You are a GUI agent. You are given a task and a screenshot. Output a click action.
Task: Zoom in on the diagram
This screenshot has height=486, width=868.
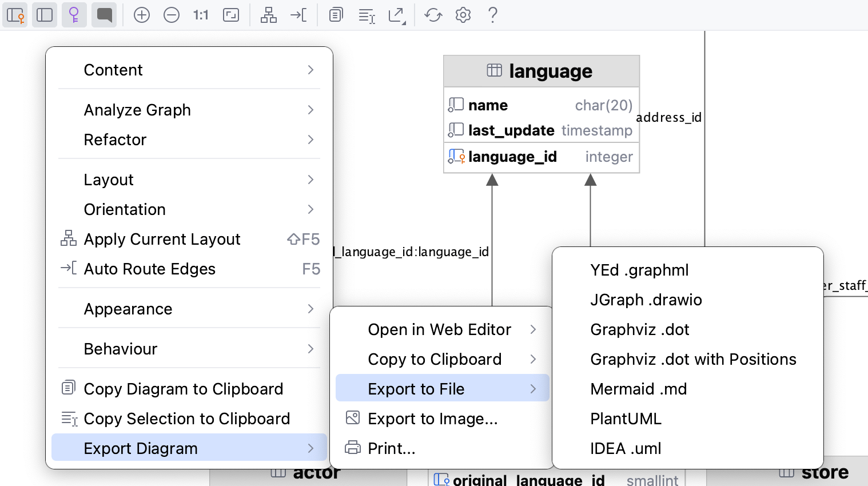tap(141, 15)
